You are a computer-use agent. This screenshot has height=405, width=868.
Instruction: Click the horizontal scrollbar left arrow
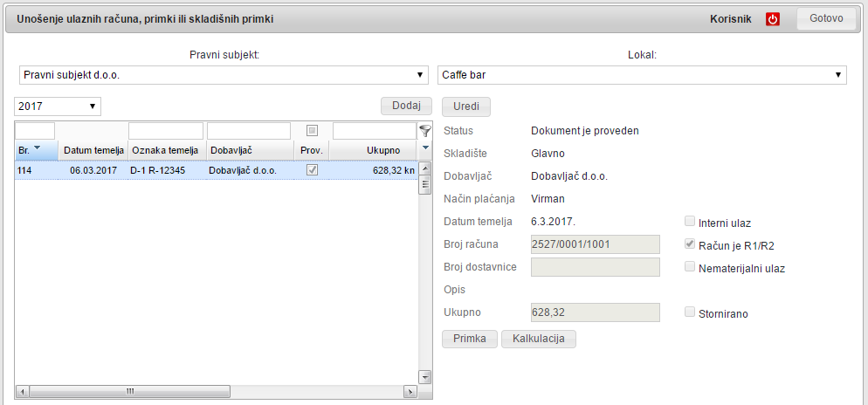[22, 391]
